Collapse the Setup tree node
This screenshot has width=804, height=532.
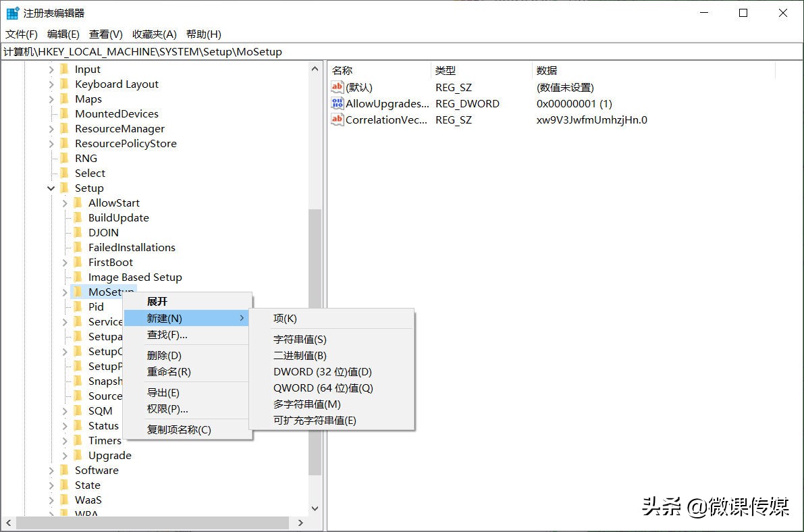(x=51, y=188)
